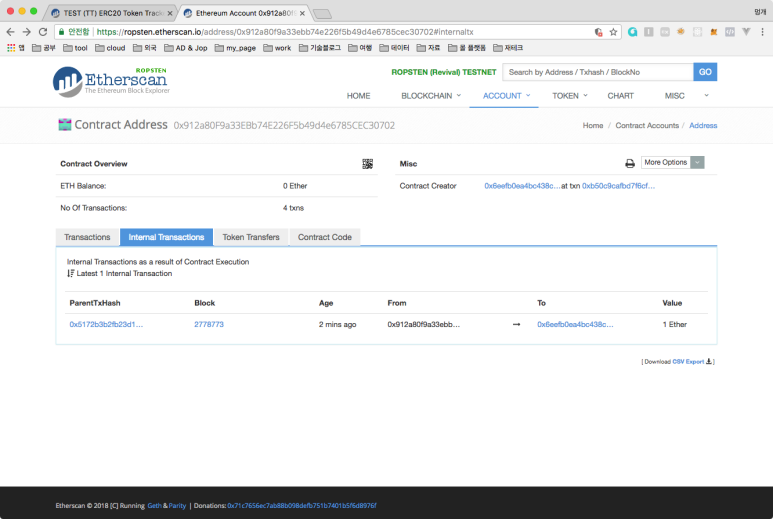Click Home in the breadcrumb
Image resolution: width=773 pixels, height=519 pixels.
coord(593,126)
